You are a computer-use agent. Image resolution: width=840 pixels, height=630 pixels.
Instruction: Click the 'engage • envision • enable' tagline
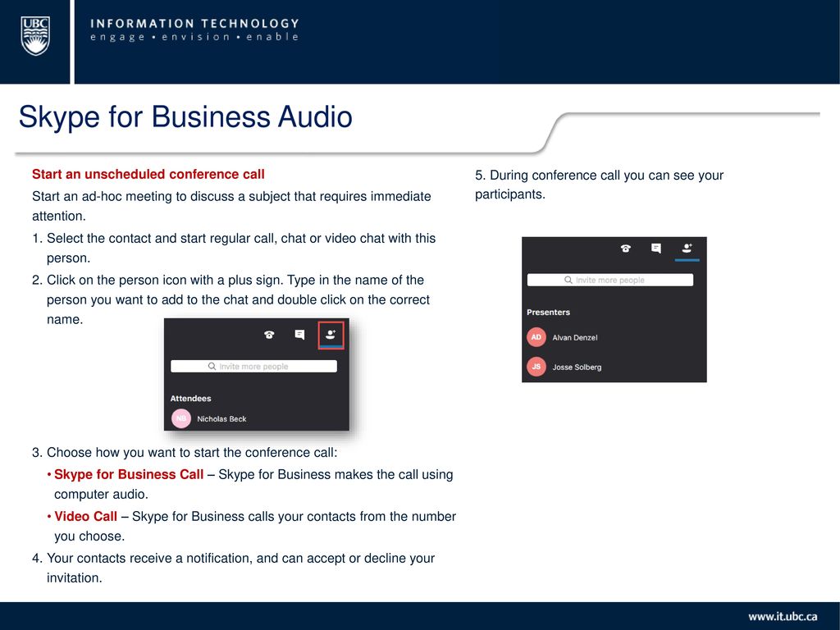point(194,37)
